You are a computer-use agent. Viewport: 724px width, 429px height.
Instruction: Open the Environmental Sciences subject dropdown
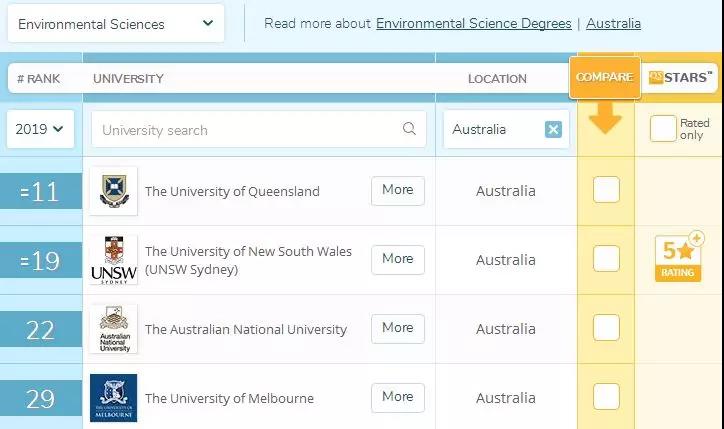(x=116, y=24)
